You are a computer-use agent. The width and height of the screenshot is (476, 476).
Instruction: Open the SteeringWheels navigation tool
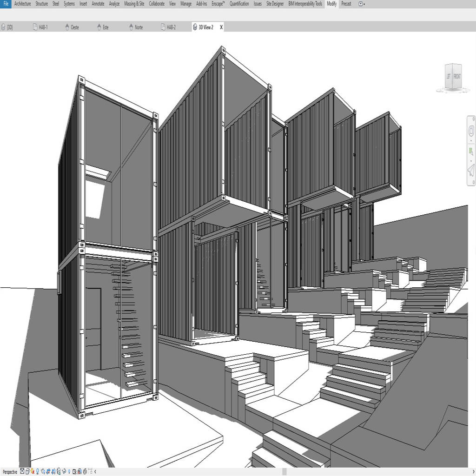pos(471,131)
